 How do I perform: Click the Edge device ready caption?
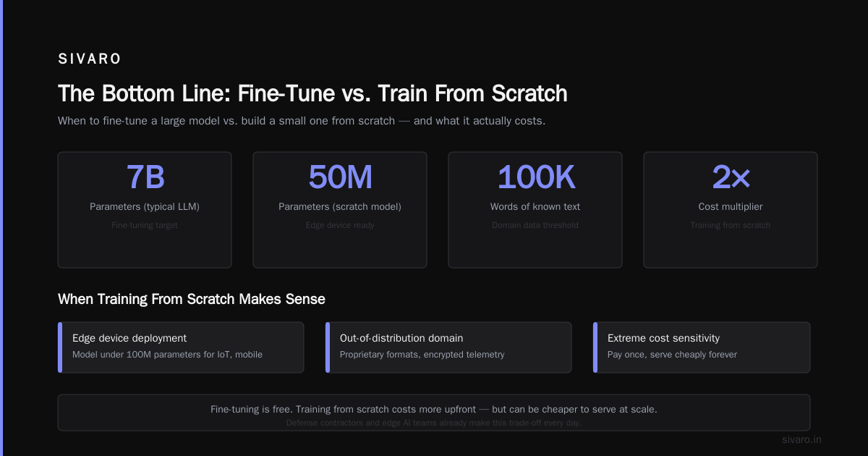coord(340,225)
